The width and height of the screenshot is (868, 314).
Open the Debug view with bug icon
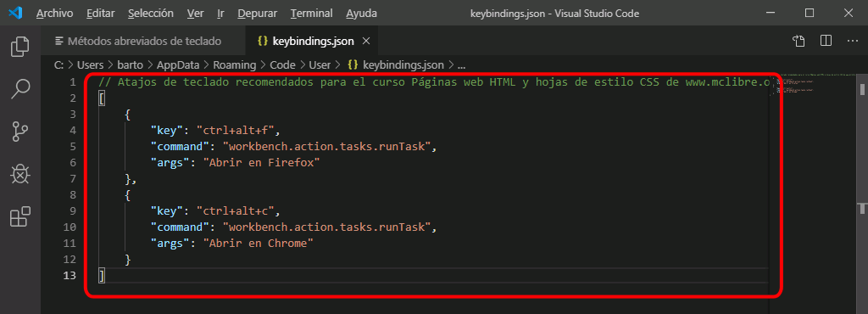[20, 175]
